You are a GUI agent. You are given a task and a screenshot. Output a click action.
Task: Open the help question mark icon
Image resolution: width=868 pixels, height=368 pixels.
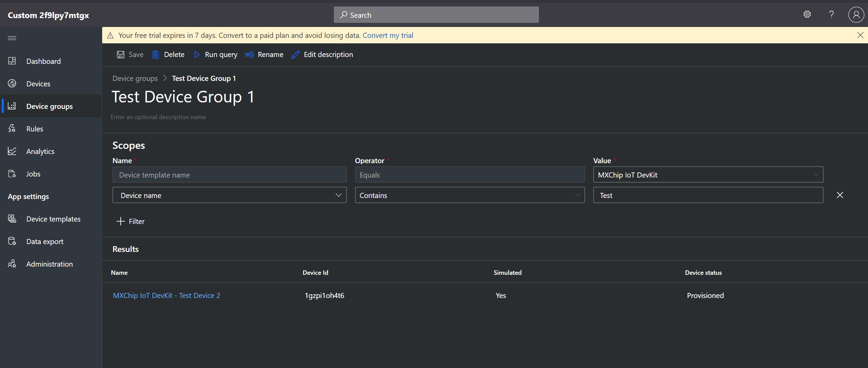(x=831, y=14)
